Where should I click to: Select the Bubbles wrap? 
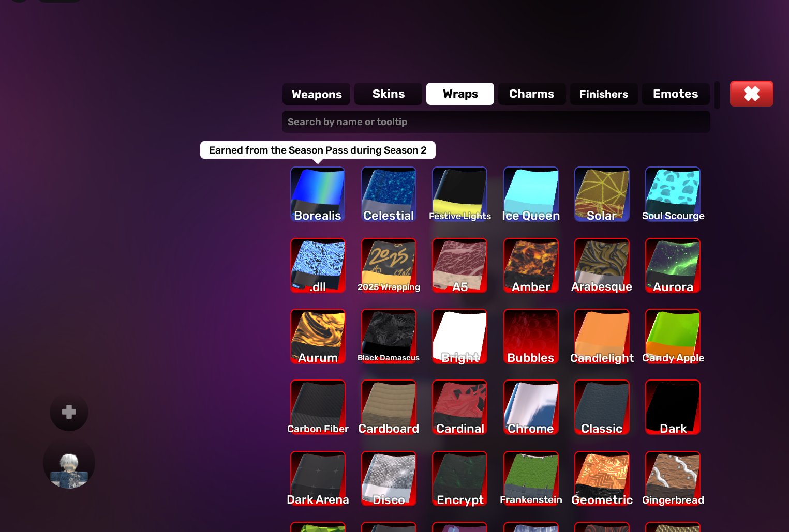point(531,336)
